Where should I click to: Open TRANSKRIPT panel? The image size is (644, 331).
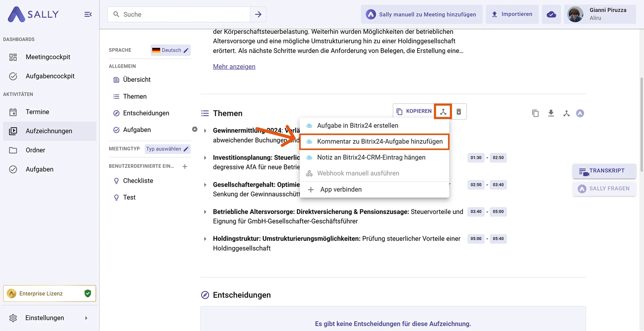[604, 171]
